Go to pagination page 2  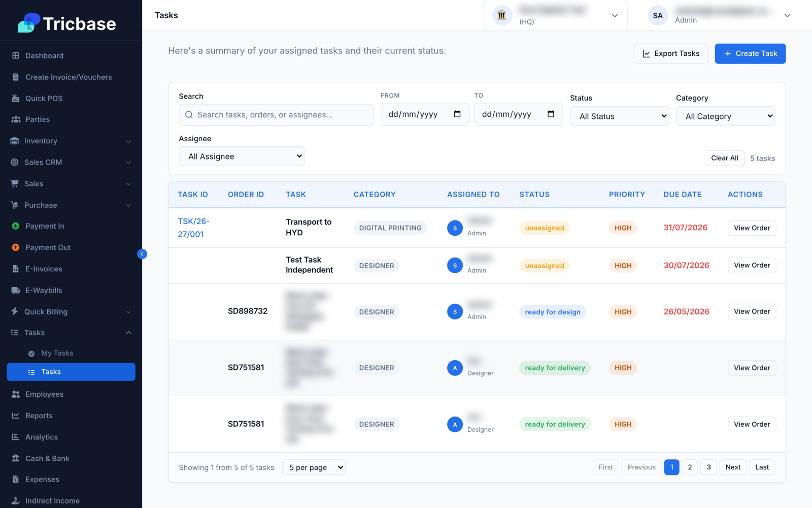click(690, 467)
